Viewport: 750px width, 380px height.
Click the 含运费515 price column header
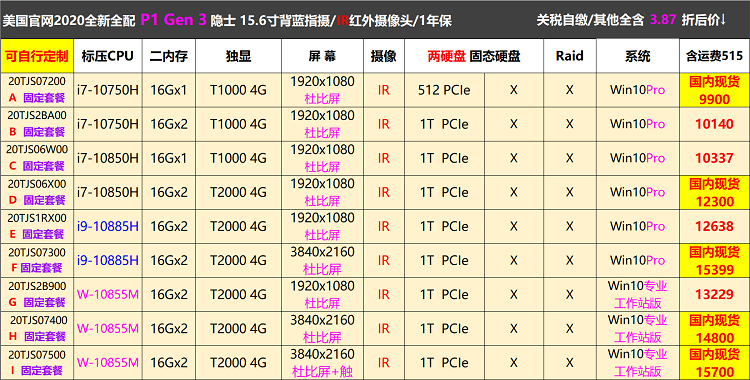pos(714,56)
